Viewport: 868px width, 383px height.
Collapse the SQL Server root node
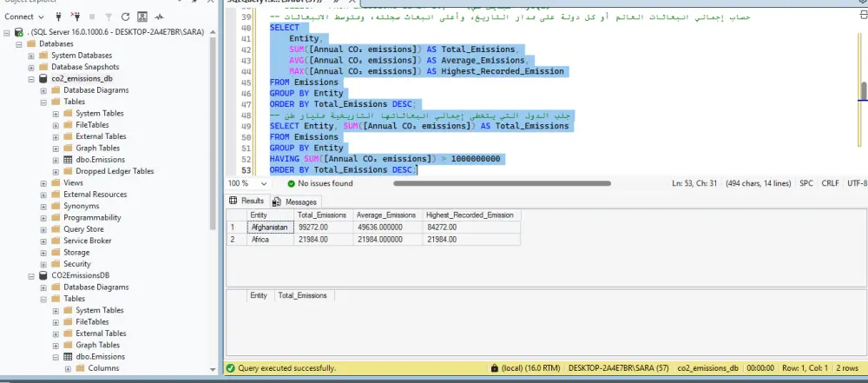click(7, 32)
